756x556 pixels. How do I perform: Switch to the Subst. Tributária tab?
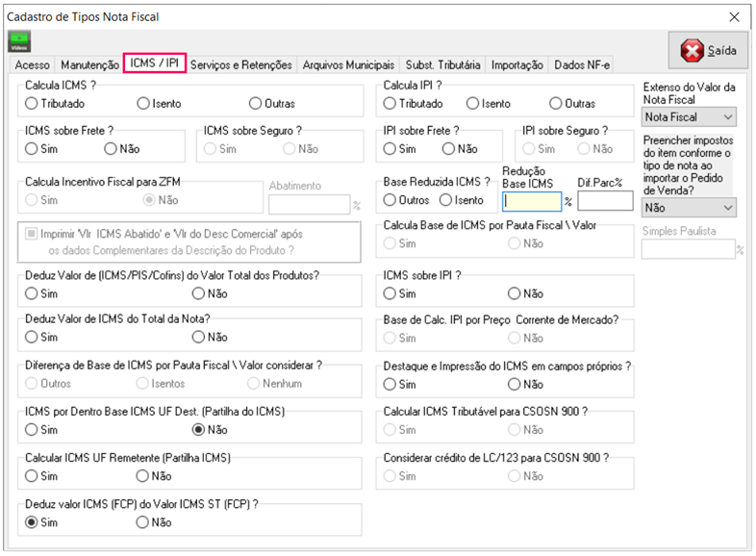(x=442, y=64)
